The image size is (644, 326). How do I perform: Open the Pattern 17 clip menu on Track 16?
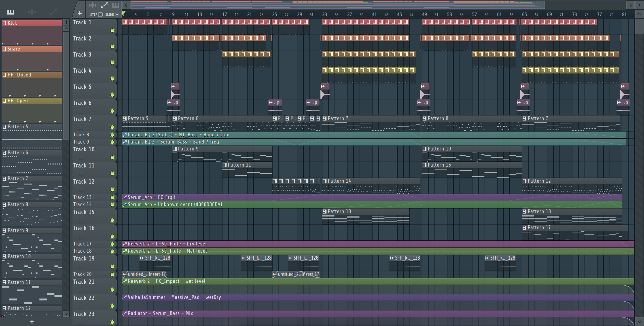pyautogui.click(x=524, y=228)
